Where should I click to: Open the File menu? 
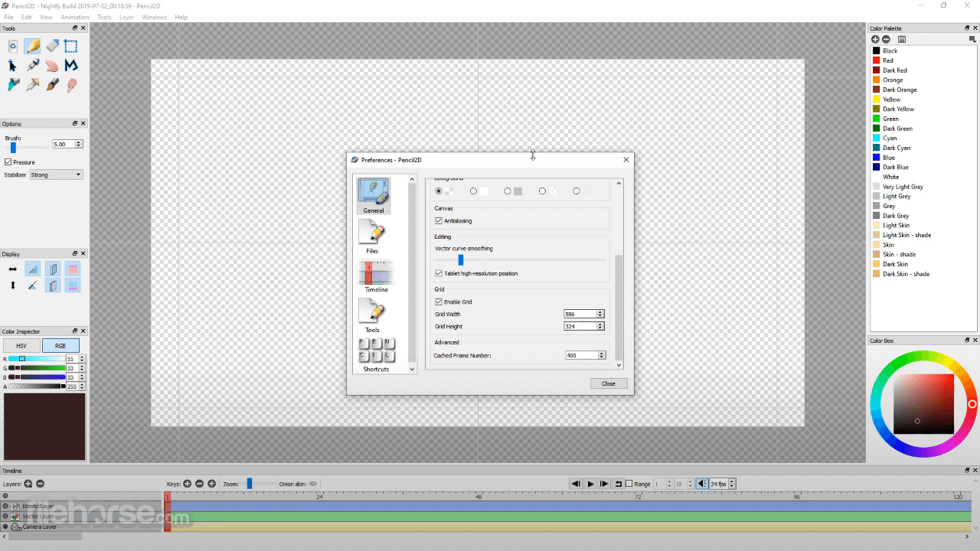pyautogui.click(x=8, y=17)
